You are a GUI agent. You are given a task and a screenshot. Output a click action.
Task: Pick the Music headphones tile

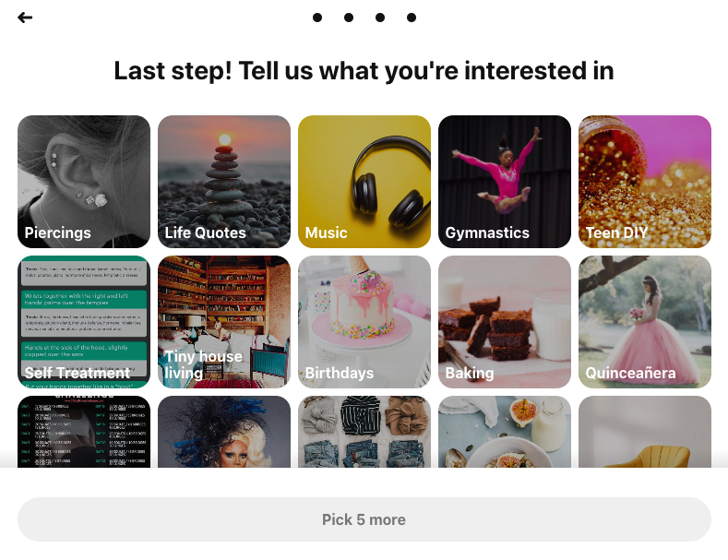pyautogui.click(x=364, y=182)
